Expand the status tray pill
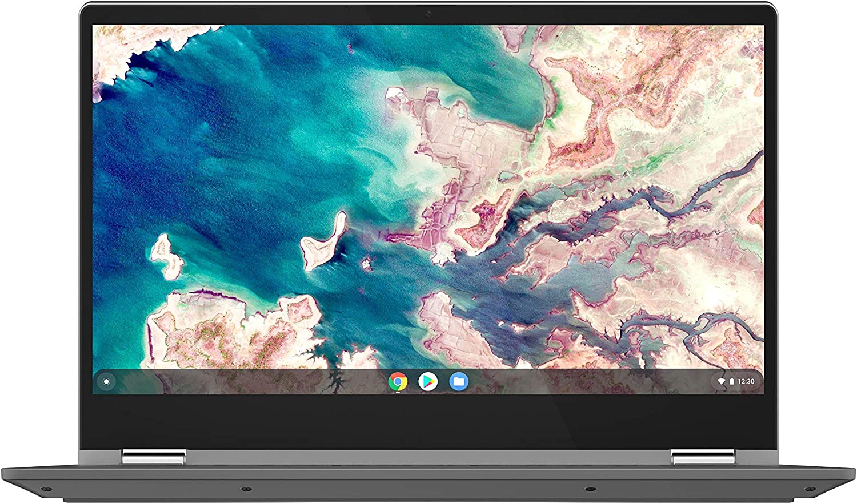The image size is (857, 504). pyautogui.click(x=736, y=381)
